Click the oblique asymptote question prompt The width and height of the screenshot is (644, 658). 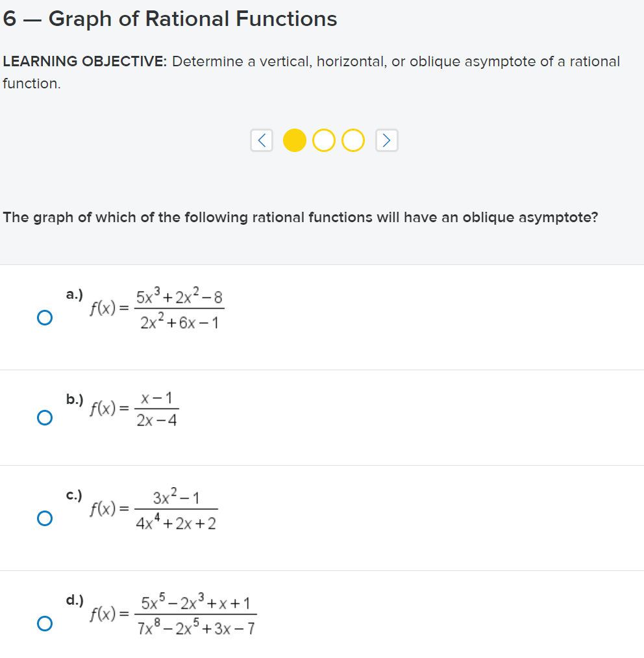(x=301, y=217)
